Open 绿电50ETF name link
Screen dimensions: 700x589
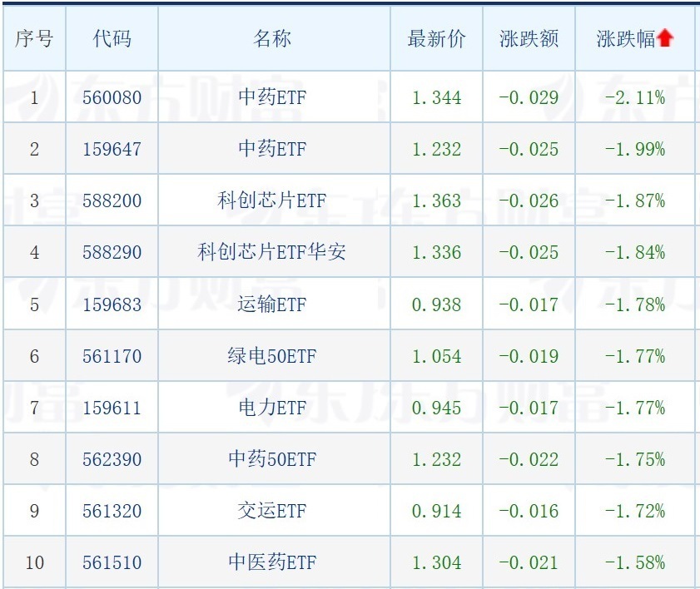272,356
